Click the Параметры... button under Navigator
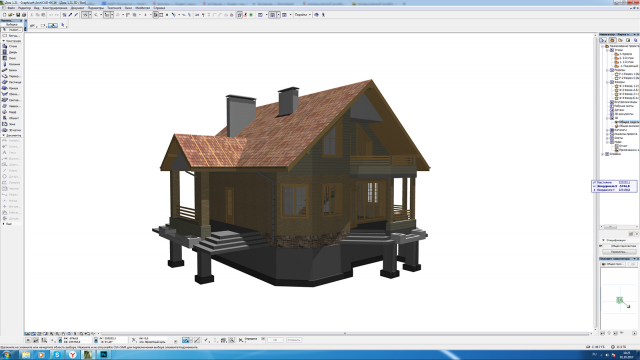Image resolution: width=640 pixels, height=360 pixels. click(619, 252)
